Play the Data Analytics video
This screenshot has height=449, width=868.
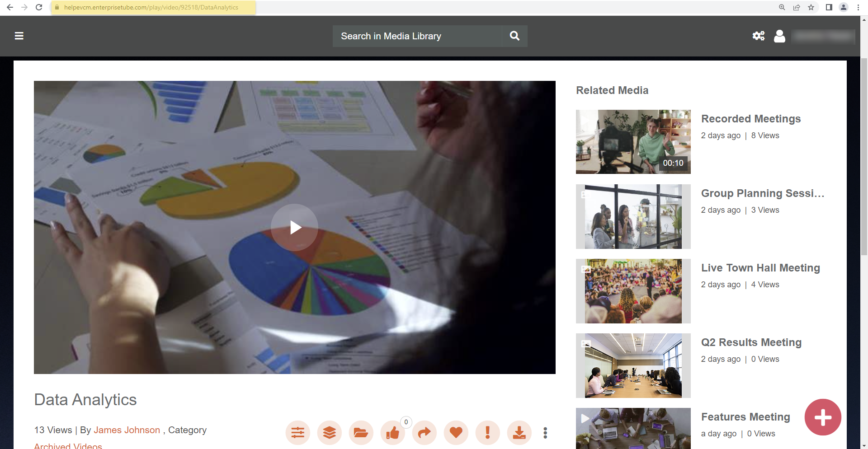pyautogui.click(x=295, y=227)
